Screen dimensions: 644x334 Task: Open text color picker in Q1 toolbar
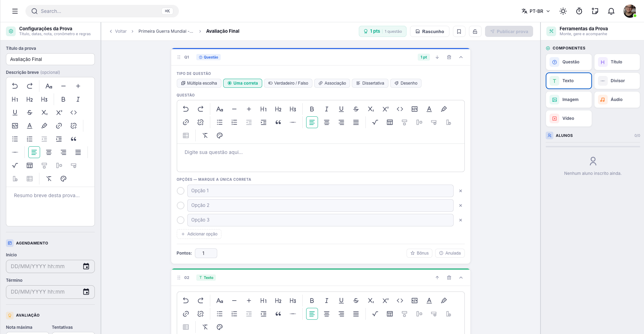[x=429, y=109]
